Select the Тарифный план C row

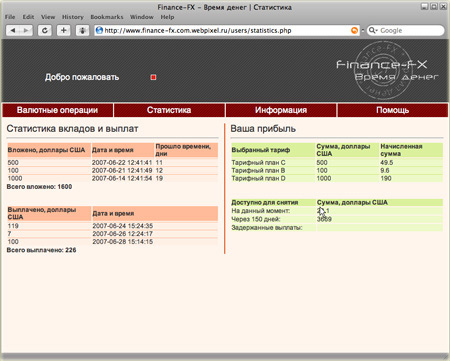337,163
